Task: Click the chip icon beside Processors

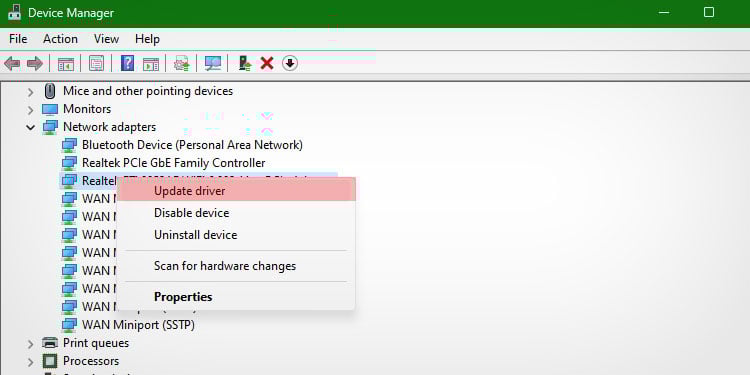Action: coord(50,361)
